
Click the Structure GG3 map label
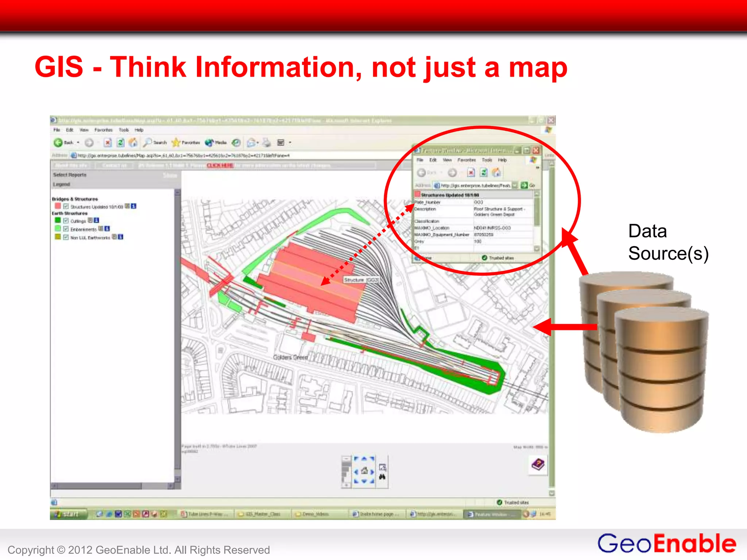pos(361,280)
